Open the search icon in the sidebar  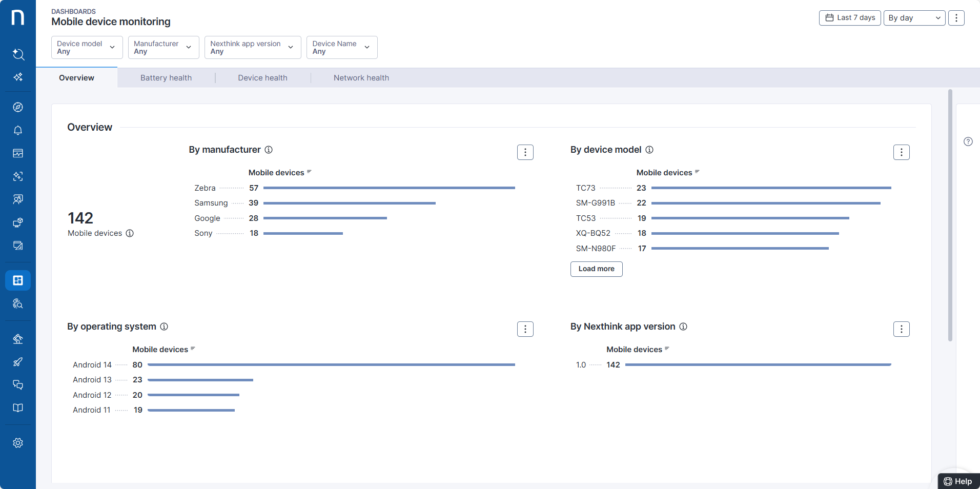click(18, 54)
